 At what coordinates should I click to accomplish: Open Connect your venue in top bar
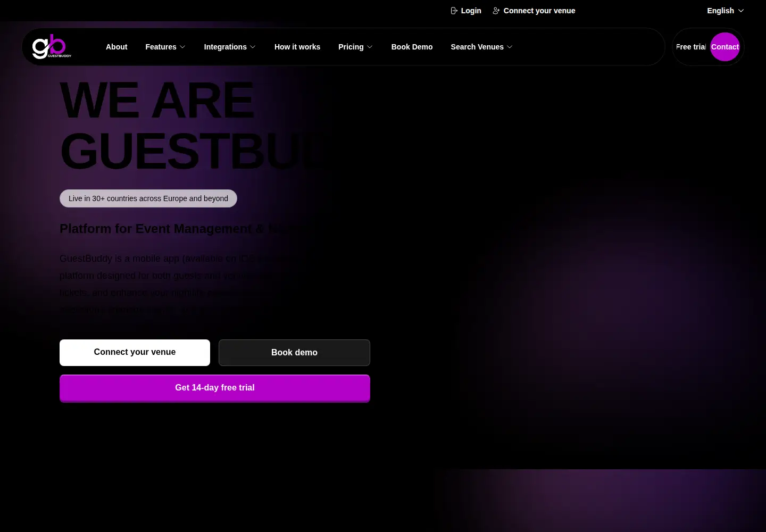coord(534,11)
